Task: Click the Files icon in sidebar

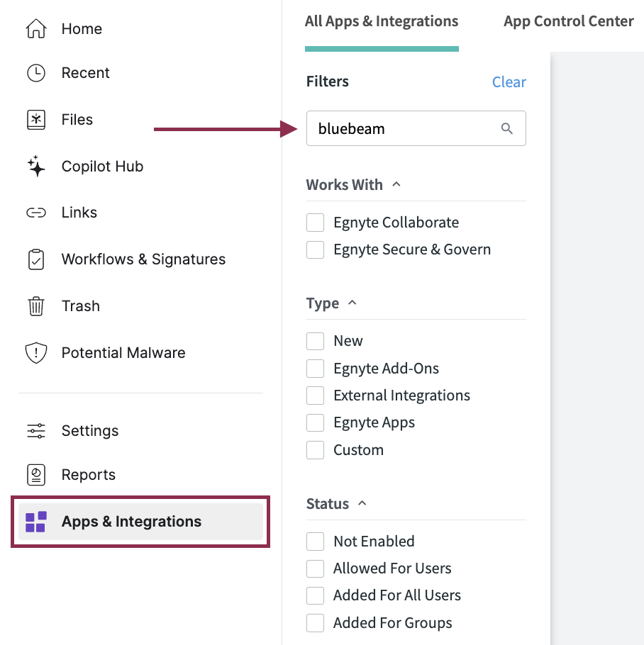Action: tap(36, 120)
